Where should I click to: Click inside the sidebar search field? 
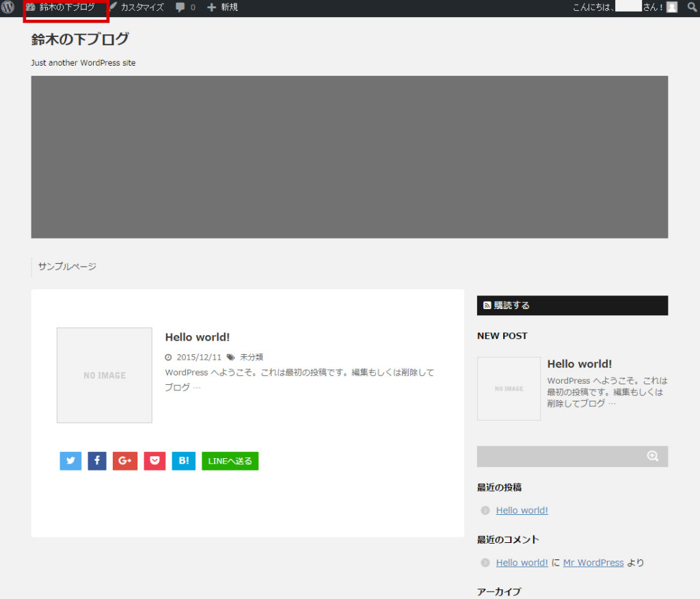(x=561, y=456)
